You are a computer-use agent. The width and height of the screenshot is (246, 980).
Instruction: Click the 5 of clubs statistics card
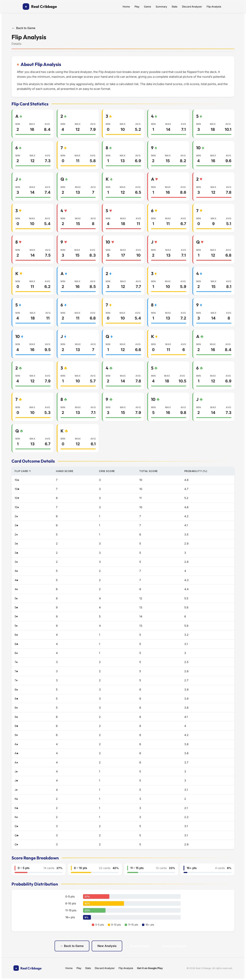pos(168,375)
